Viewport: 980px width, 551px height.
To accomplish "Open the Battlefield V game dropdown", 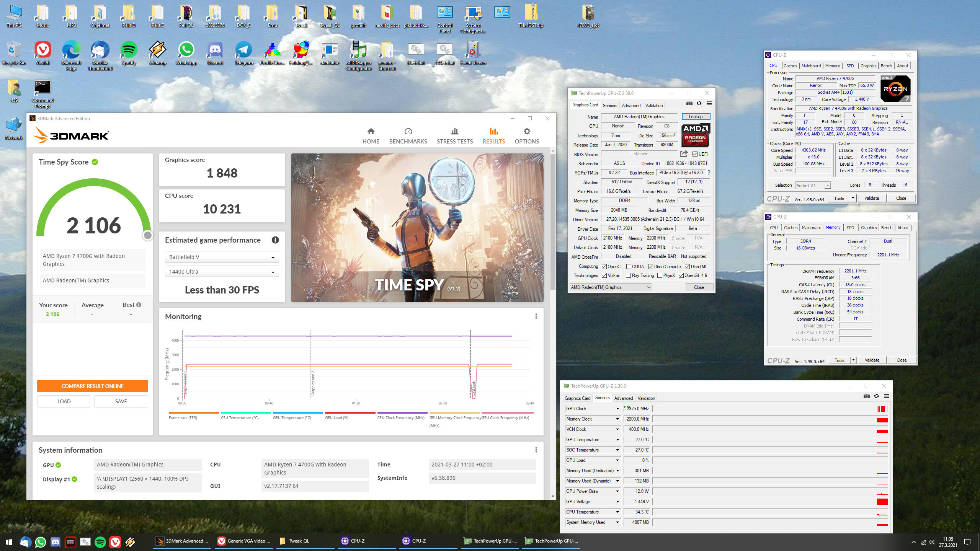I will click(x=222, y=257).
